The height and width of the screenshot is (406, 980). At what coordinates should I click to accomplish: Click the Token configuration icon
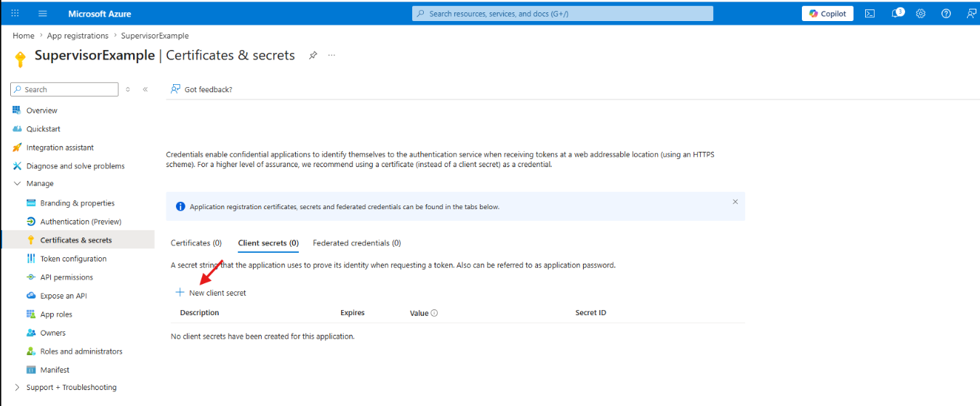click(31, 259)
